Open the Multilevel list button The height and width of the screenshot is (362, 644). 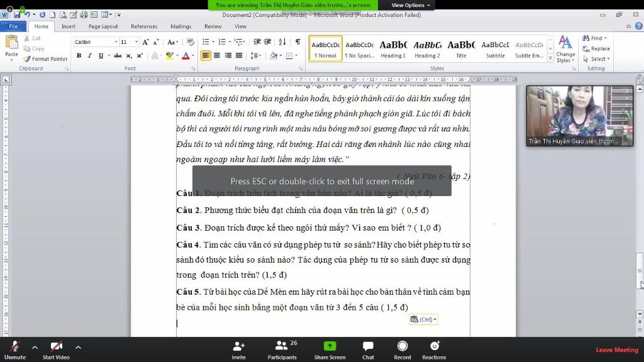click(x=238, y=42)
